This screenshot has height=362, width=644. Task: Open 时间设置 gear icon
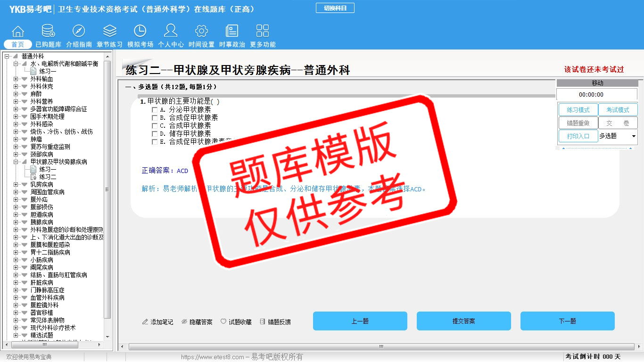coord(201,32)
